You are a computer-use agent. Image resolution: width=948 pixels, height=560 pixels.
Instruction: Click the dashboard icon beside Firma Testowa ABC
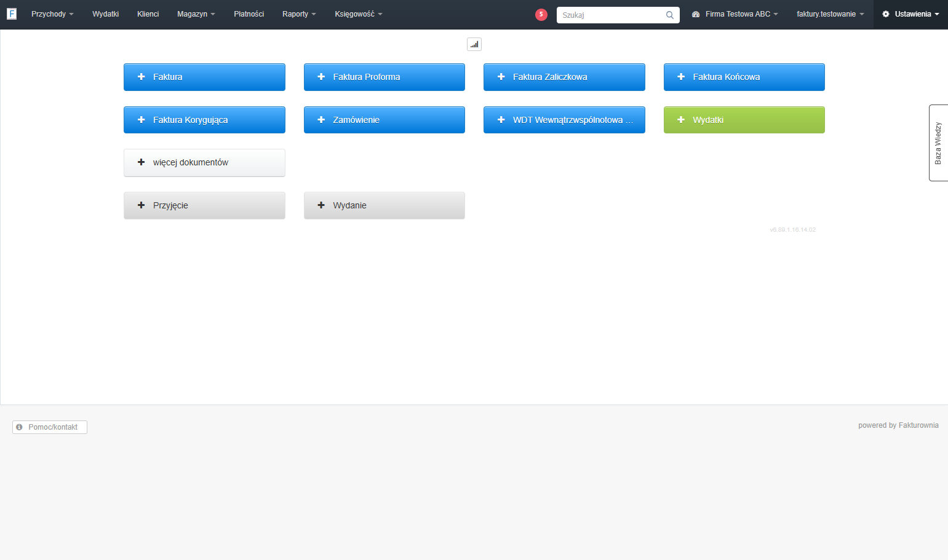[x=696, y=14]
